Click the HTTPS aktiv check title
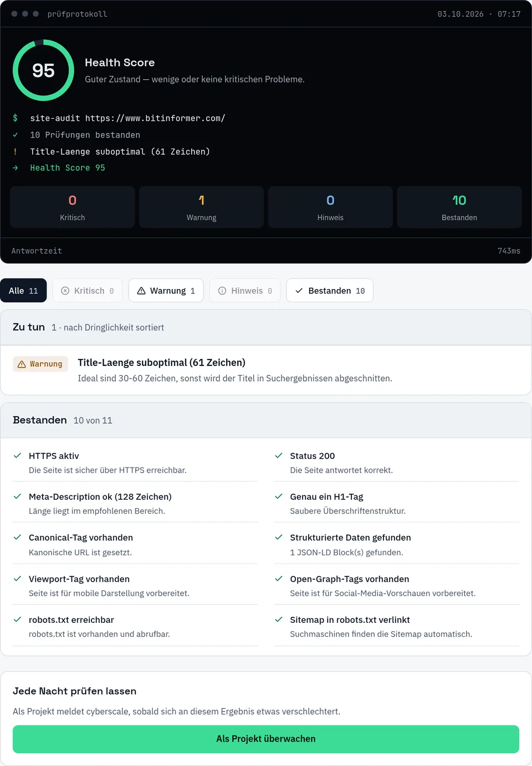Image resolution: width=532 pixels, height=766 pixels. [x=54, y=456]
